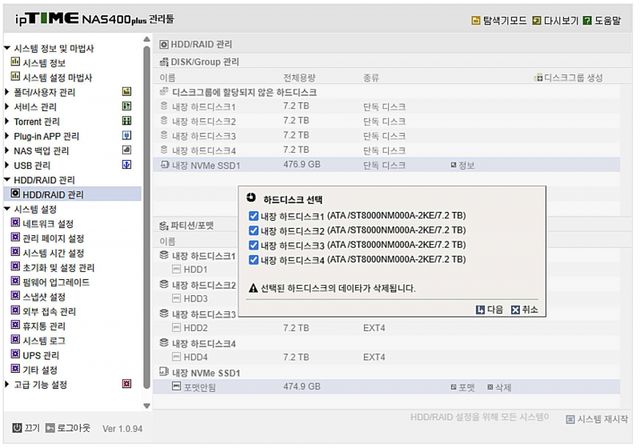Viewport: 640px width, 448px height.
Task: Toggle 내장 하드디스크4 checkbox
Action: (x=253, y=260)
